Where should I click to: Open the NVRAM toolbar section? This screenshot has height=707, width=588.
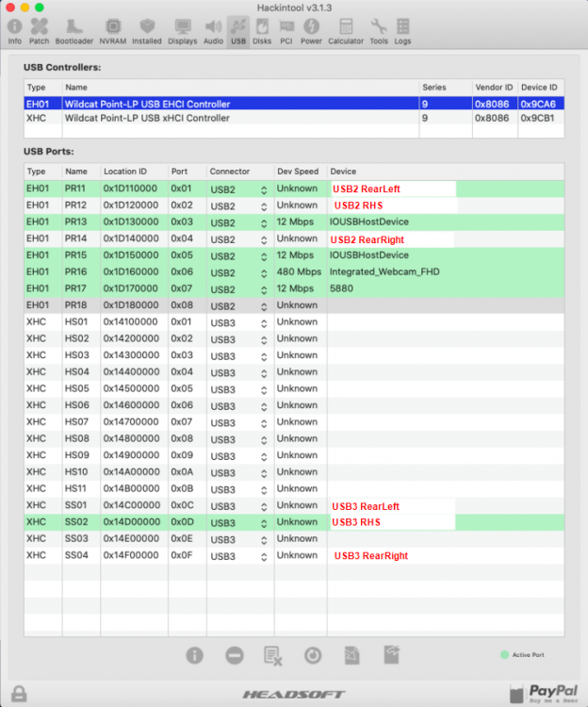tap(113, 31)
